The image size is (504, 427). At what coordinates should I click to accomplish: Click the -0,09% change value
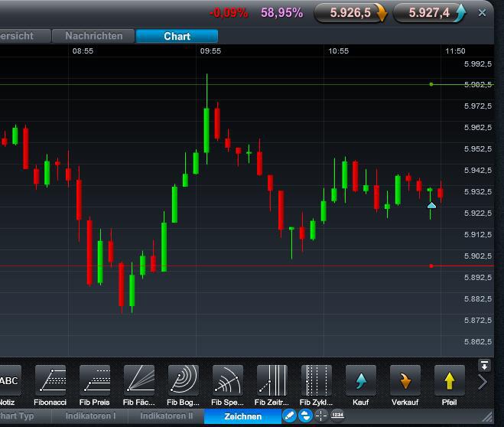point(229,13)
